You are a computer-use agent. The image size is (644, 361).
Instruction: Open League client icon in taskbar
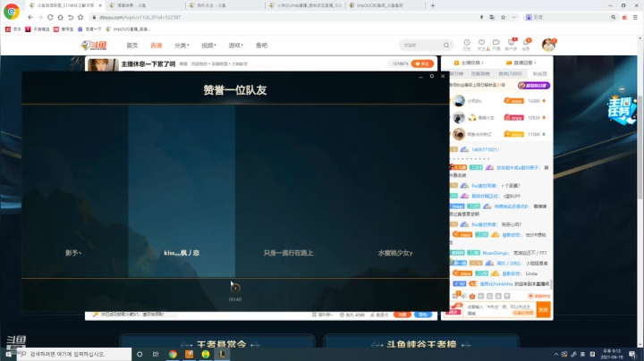tap(222, 354)
